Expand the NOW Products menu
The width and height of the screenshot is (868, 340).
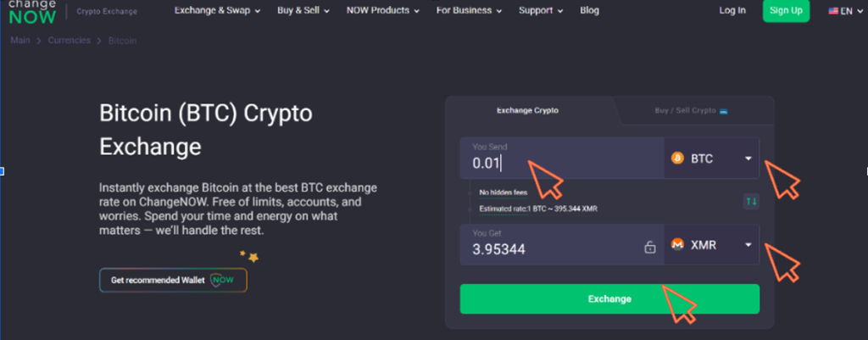(x=384, y=11)
